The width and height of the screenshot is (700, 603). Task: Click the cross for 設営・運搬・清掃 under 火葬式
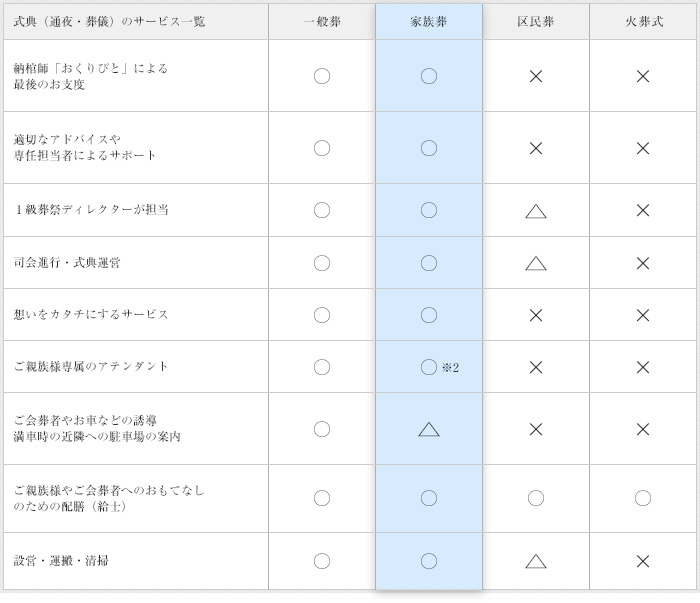click(x=643, y=561)
